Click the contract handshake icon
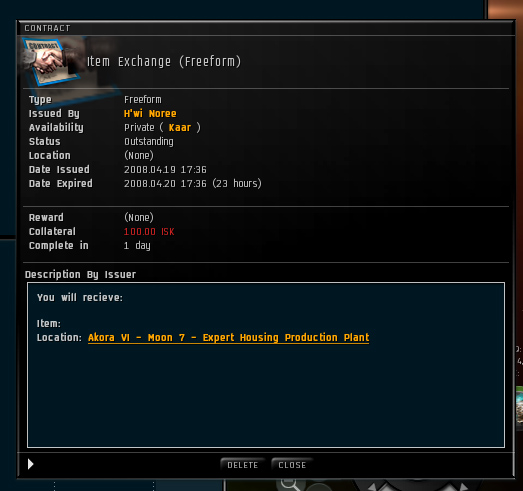 pos(53,61)
